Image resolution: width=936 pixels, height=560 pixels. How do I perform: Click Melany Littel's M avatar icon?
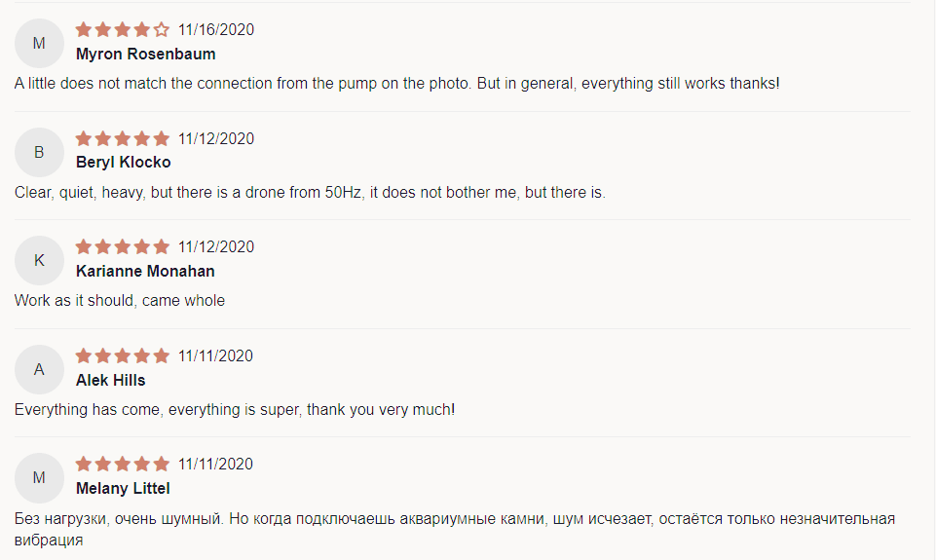pyautogui.click(x=39, y=477)
